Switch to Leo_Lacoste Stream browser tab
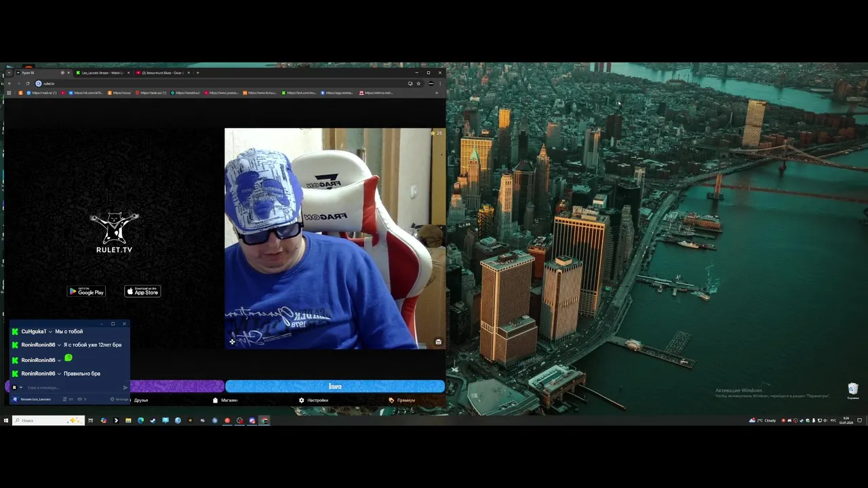868x488 pixels. [x=102, y=73]
